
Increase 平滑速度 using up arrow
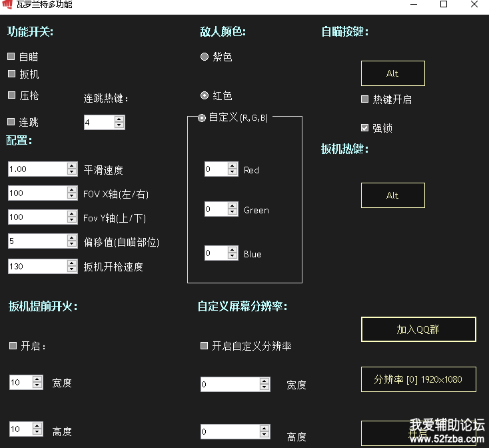click(72, 166)
